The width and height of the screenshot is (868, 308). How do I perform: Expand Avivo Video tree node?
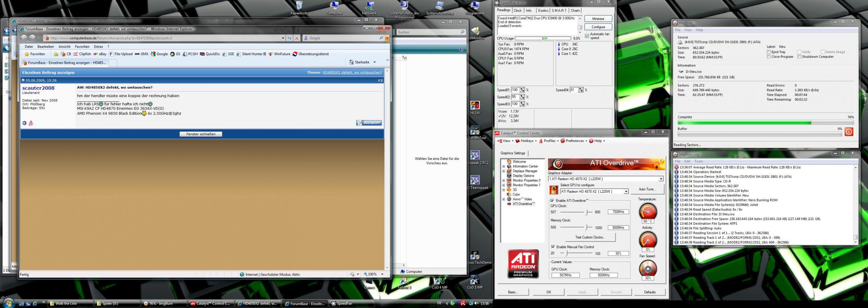pyautogui.click(x=504, y=199)
